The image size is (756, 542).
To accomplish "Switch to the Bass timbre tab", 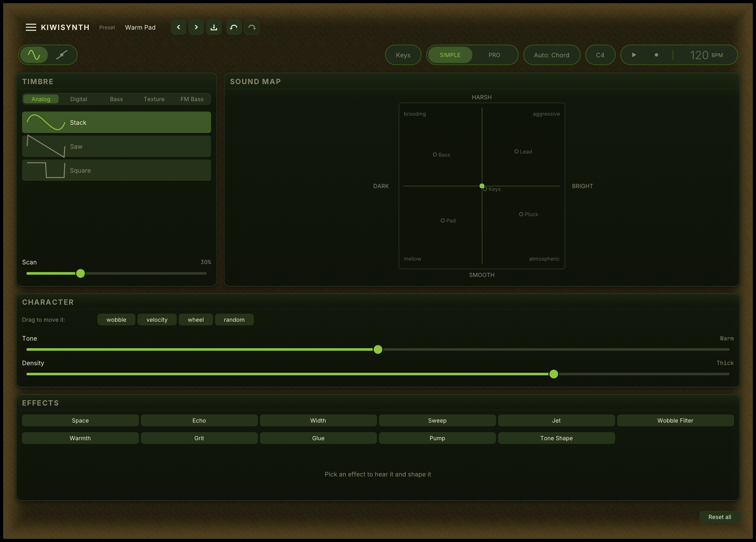I will pyautogui.click(x=116, y=99).
